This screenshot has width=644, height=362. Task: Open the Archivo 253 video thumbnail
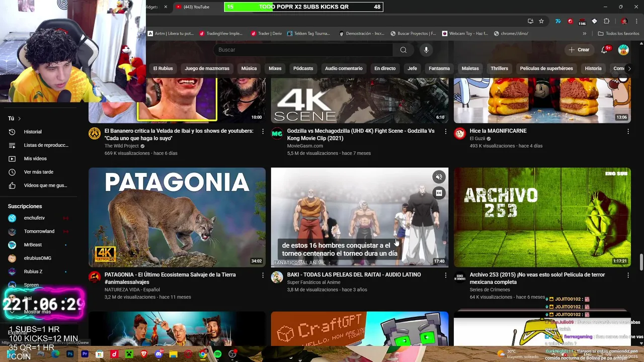(542, 217)
